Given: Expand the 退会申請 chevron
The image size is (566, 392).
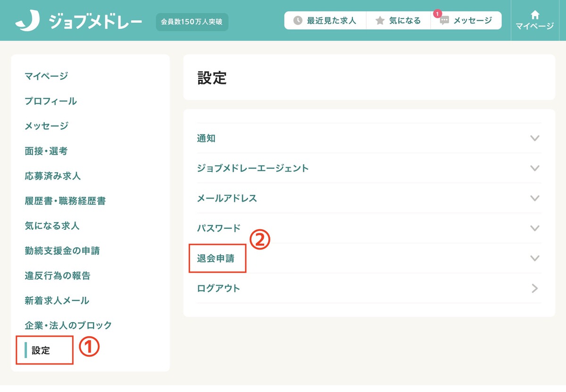Looking at the screenshot, I should click(534, 258).
